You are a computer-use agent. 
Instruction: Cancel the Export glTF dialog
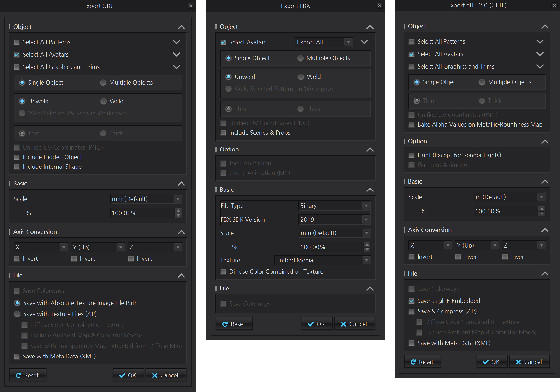pos(529,362)
